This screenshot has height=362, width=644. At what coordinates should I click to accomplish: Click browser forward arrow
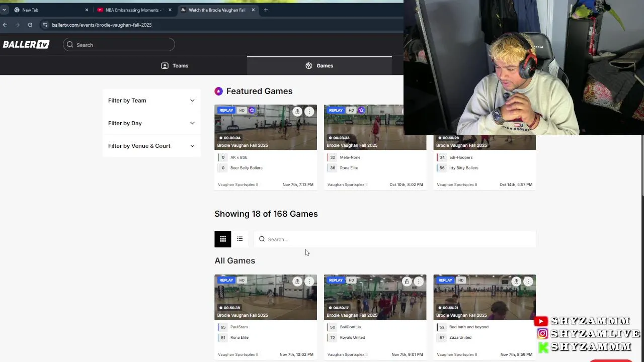point(18,25)
